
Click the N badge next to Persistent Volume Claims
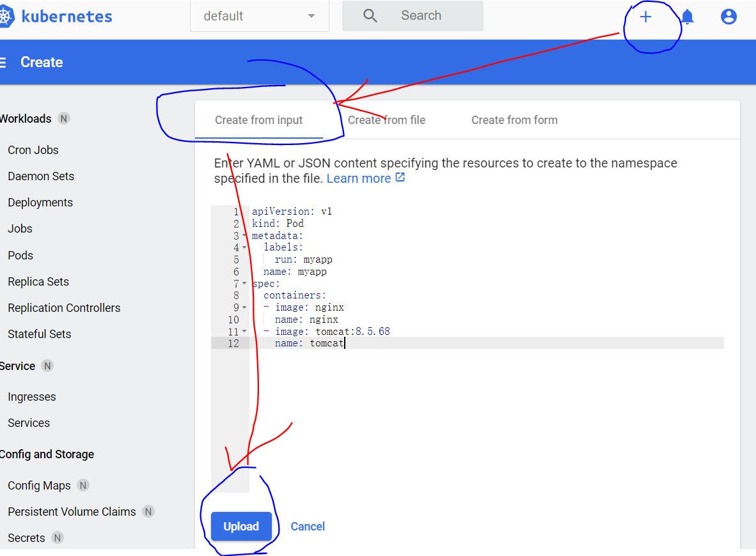(x=148, y=511)
